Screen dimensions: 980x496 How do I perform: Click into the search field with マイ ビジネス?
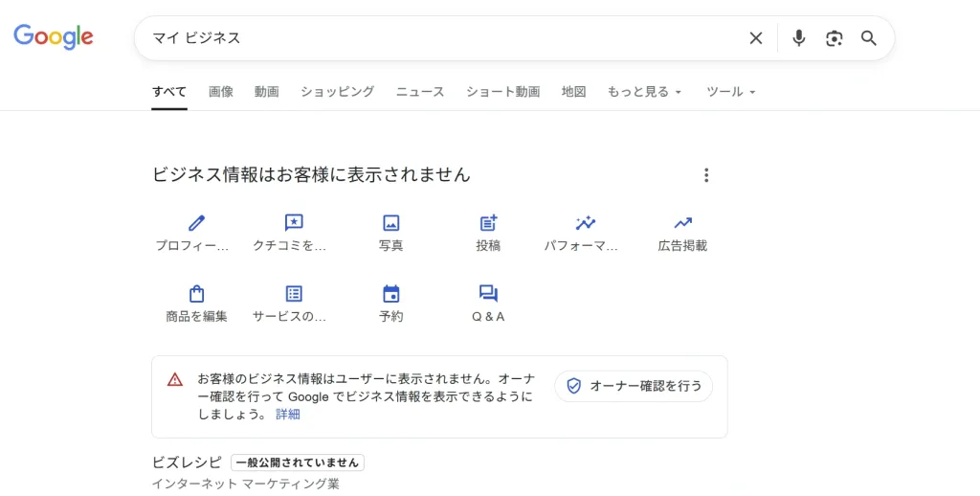tap(431, 38)
